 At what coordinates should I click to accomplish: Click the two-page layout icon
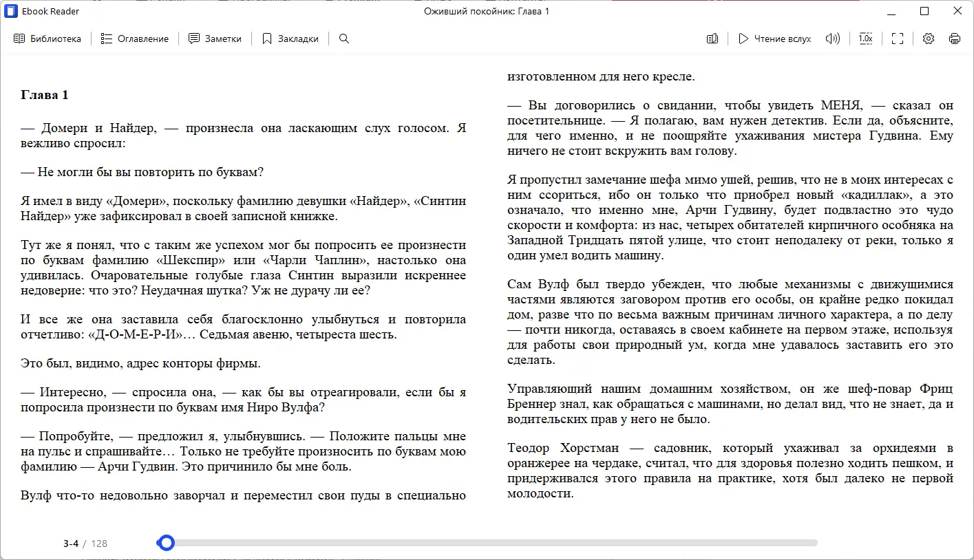point(712,39)
